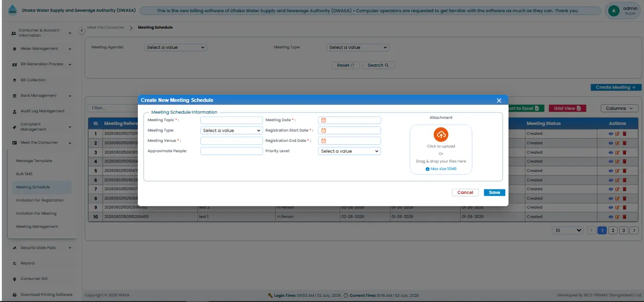Open the Priority Level dropdown

pyautogui.click(x=349, y=151)
